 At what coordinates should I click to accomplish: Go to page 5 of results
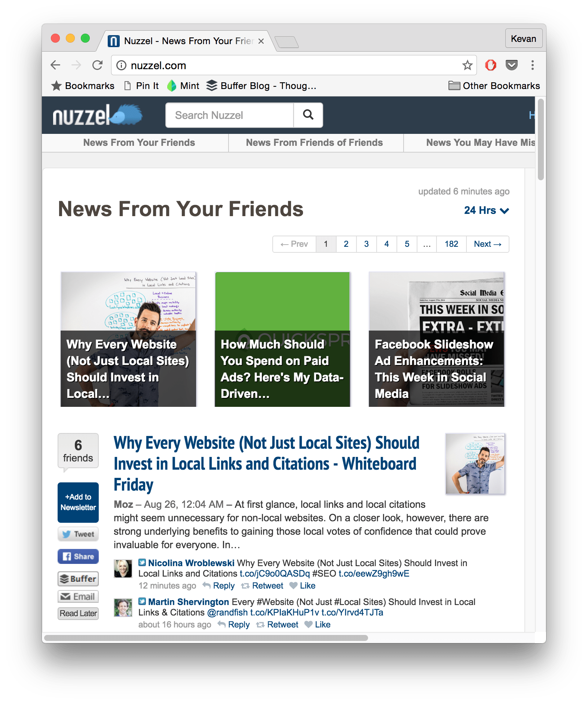pyautogui.click(x=407, y=244)
